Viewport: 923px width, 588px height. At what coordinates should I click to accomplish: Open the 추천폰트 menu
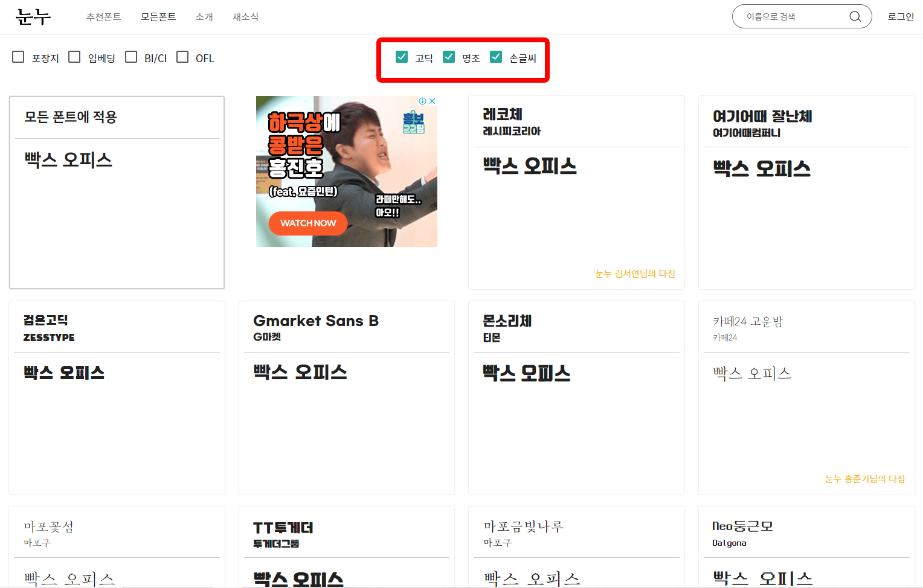104,17
